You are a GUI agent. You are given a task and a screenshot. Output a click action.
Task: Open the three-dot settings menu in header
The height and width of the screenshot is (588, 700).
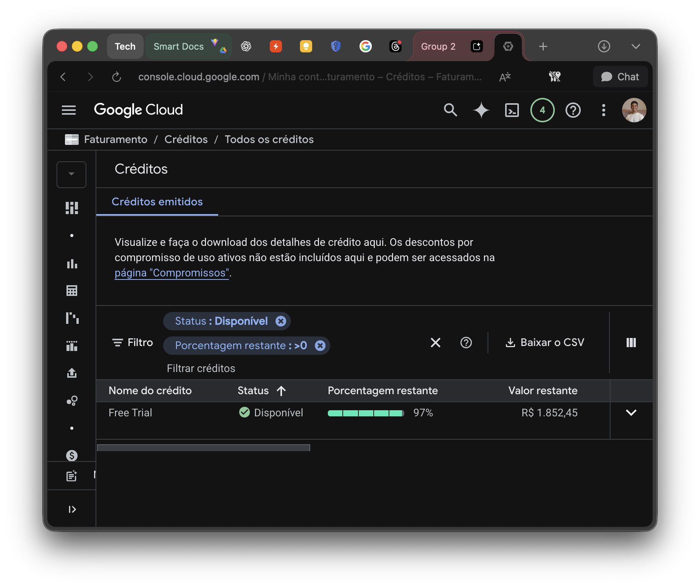click(603, 110)
